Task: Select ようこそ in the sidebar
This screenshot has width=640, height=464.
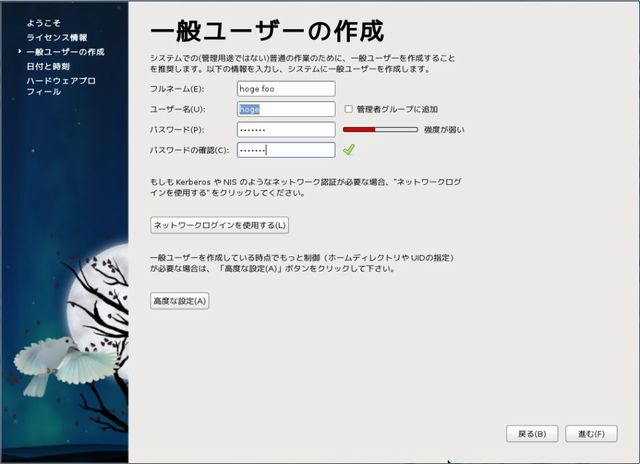Action: [x=45, y=24]
